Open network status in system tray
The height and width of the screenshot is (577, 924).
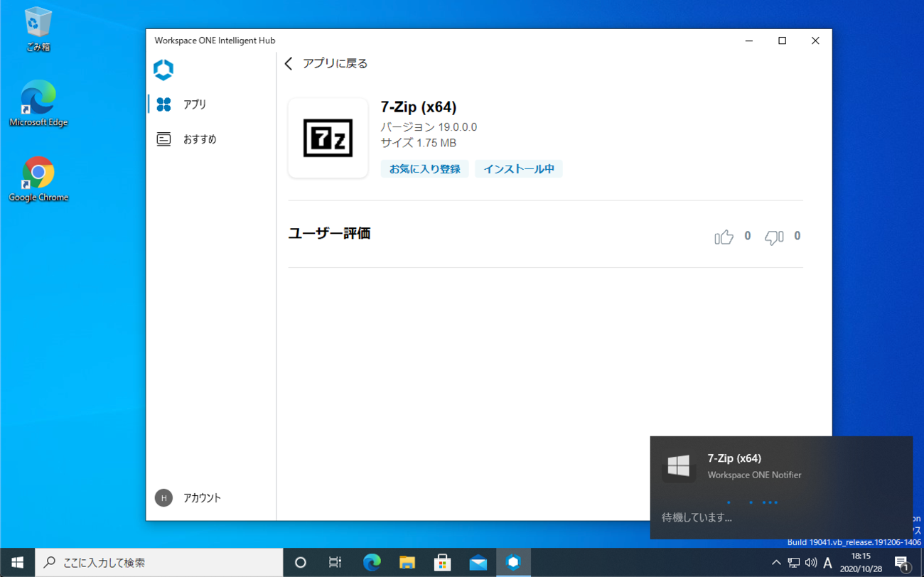click(793, 563)
